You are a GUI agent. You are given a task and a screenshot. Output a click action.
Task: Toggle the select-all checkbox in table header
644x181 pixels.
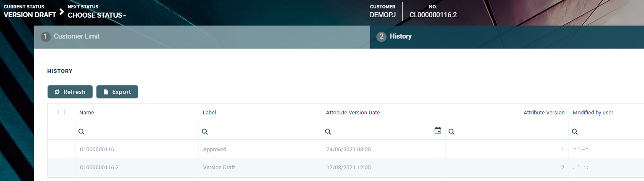pyautogui.click(x=62, y=112)
